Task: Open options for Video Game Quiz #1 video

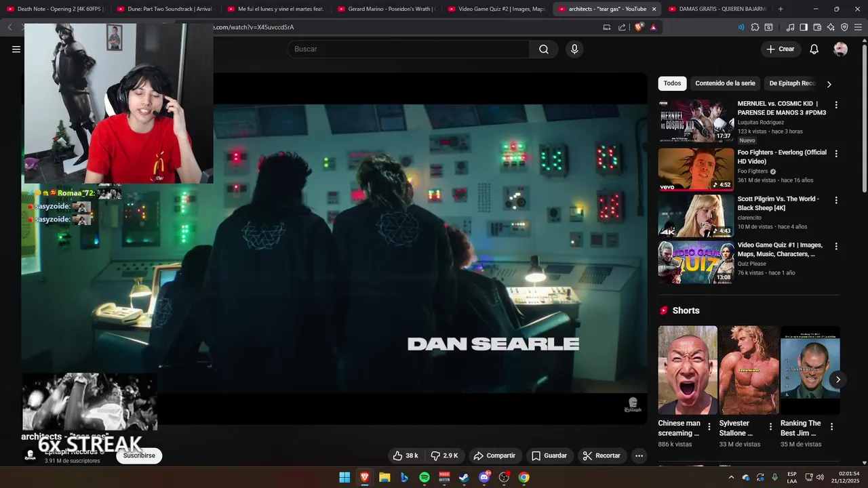Action: 836,247
